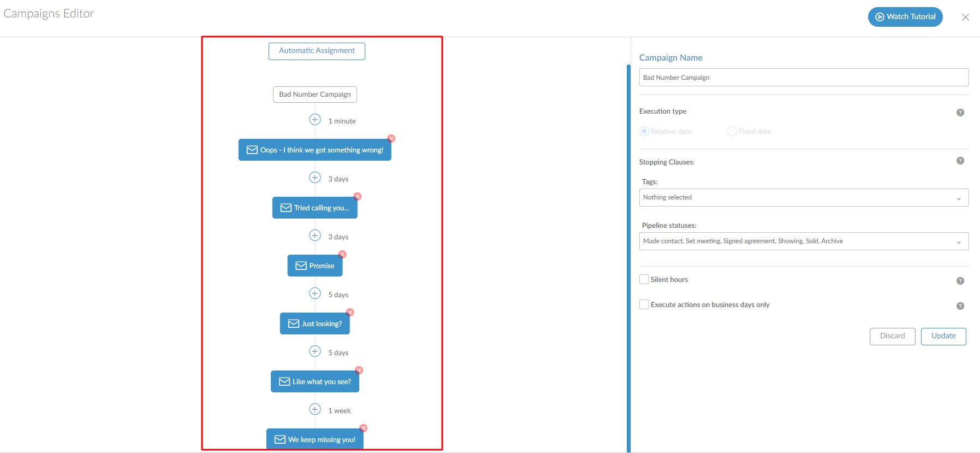Image resolution: width=980 pixels, height=453 pixels.
Task: Select the Bad Number Campaign start node
Action: click(315, 95)
